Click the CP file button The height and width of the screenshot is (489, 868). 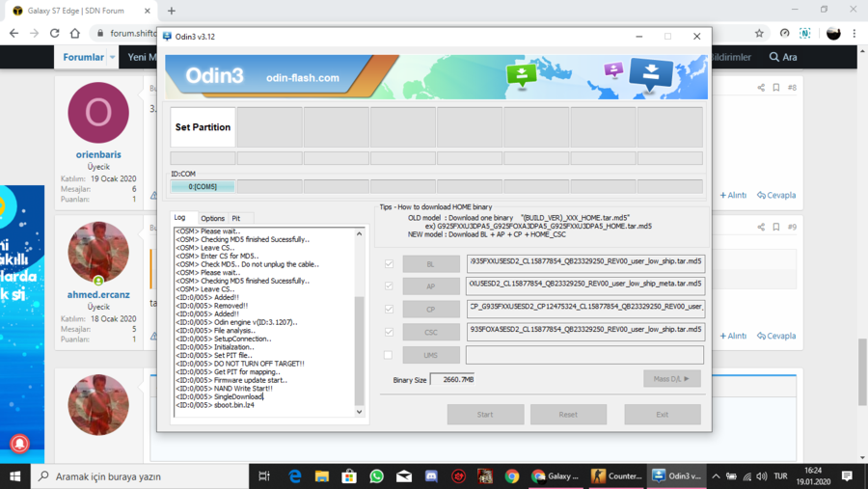click(431, 310)
